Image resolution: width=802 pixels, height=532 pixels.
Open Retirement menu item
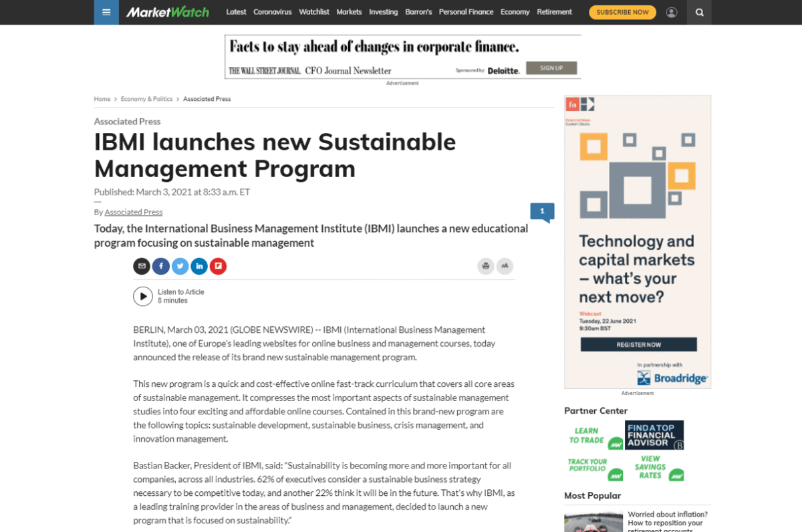[554, 12]
